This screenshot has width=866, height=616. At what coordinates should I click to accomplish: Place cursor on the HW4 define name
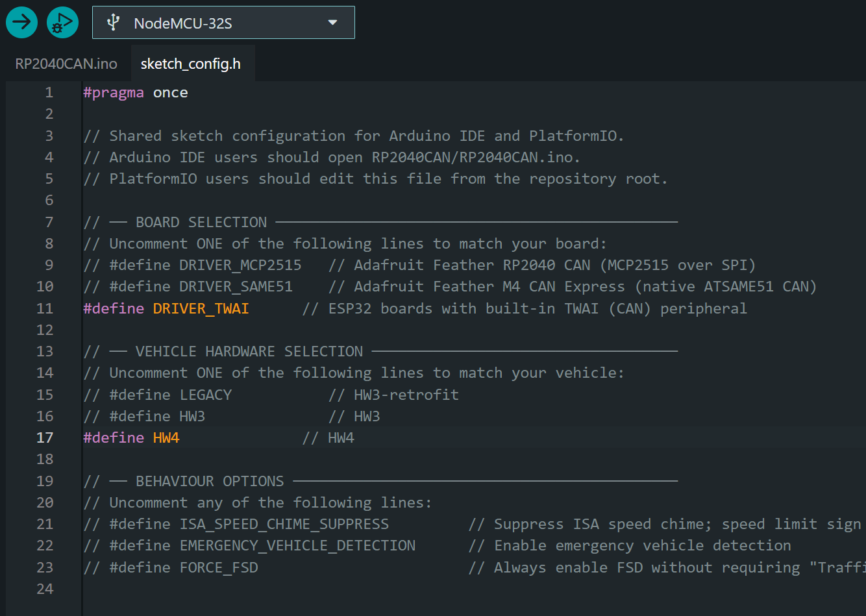(166, 437)
